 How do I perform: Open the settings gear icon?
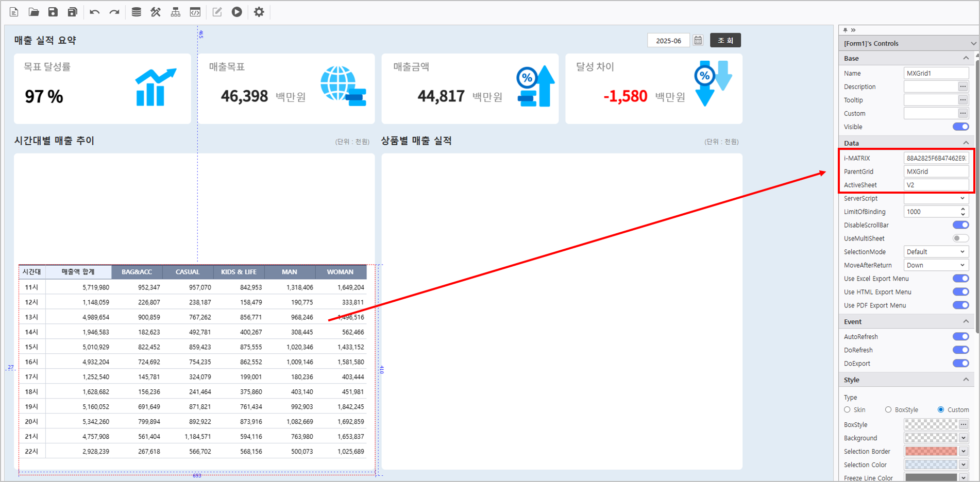click(x=259, y=12)
